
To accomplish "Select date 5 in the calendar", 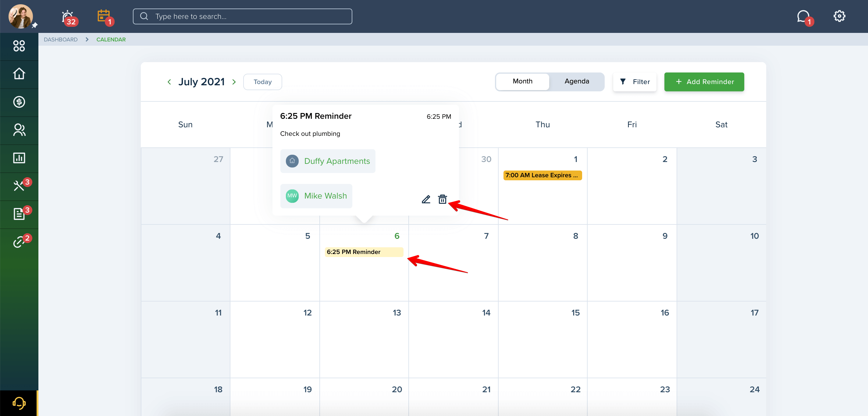I will [308, 236].
